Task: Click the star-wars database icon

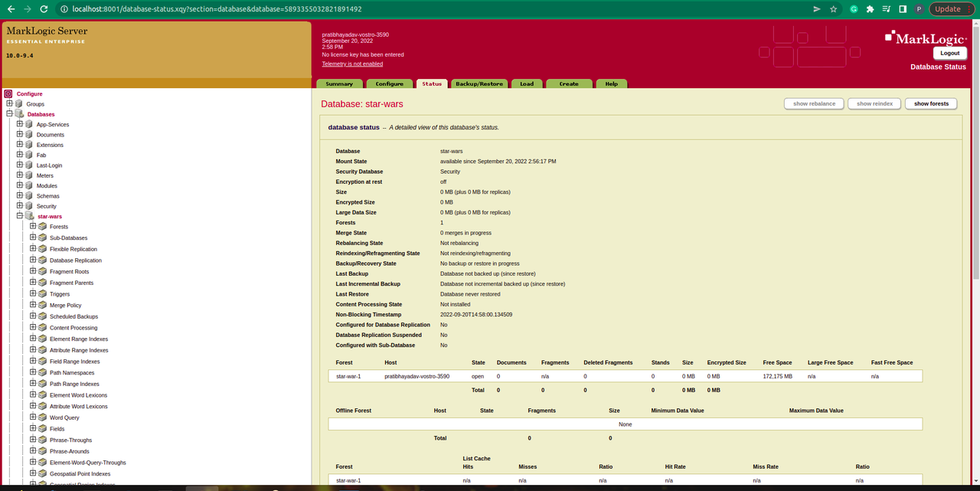Action: tap(30, 216)
